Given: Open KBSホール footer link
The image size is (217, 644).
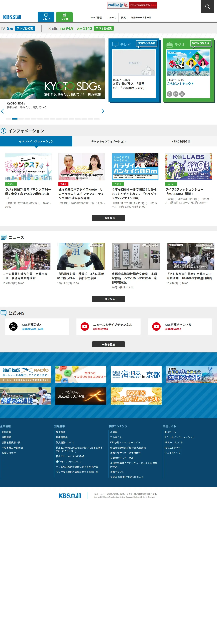Looking at the screenshot, I should click(170, 432).
